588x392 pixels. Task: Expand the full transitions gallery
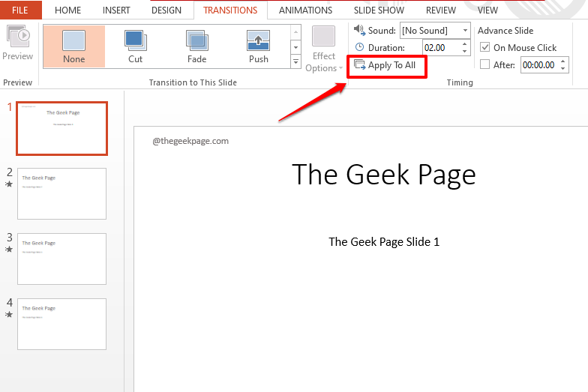[295, 61]
